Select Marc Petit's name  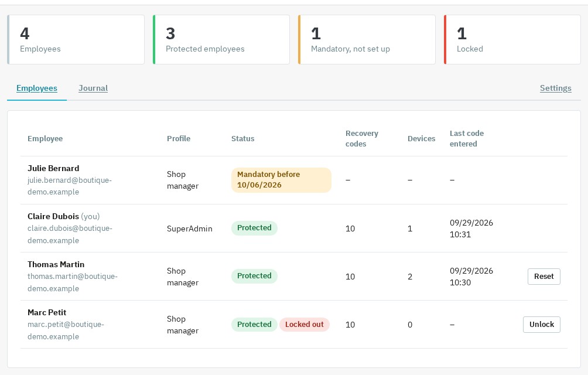point(47,312)
